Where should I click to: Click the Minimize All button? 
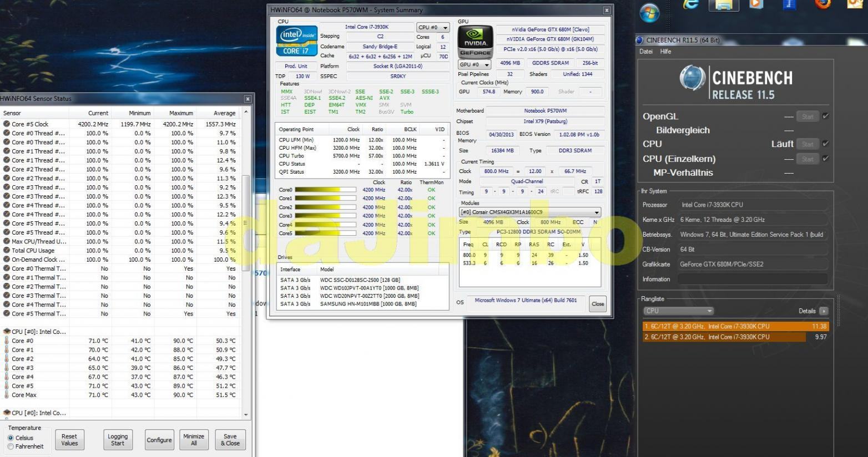point(194,440)
